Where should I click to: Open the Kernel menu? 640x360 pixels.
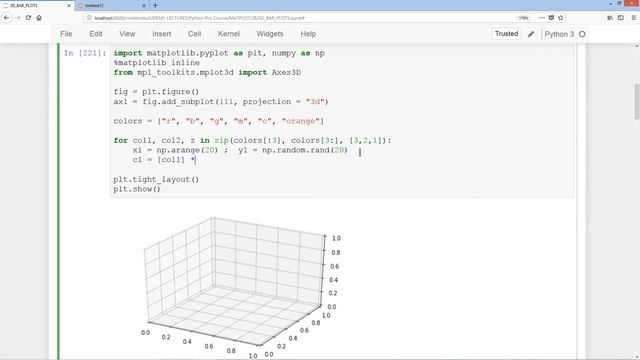tap(229, 34)
